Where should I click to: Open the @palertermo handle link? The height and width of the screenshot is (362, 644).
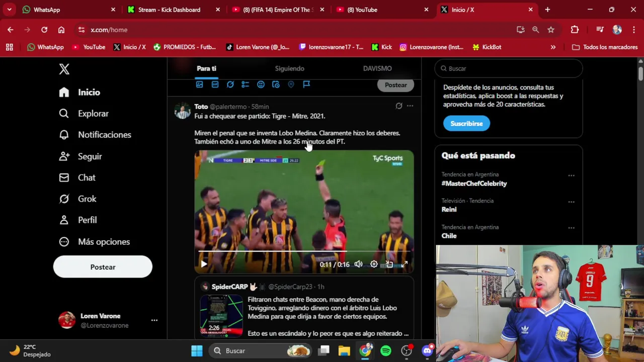228,107
